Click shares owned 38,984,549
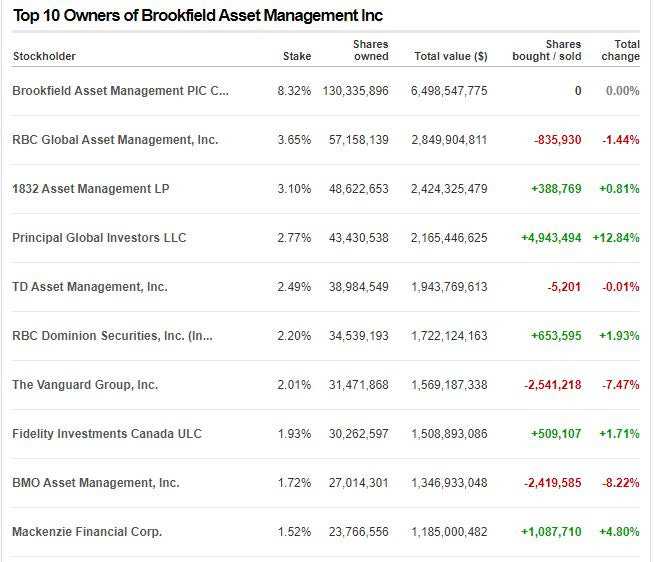 click(x=359, y=287)
